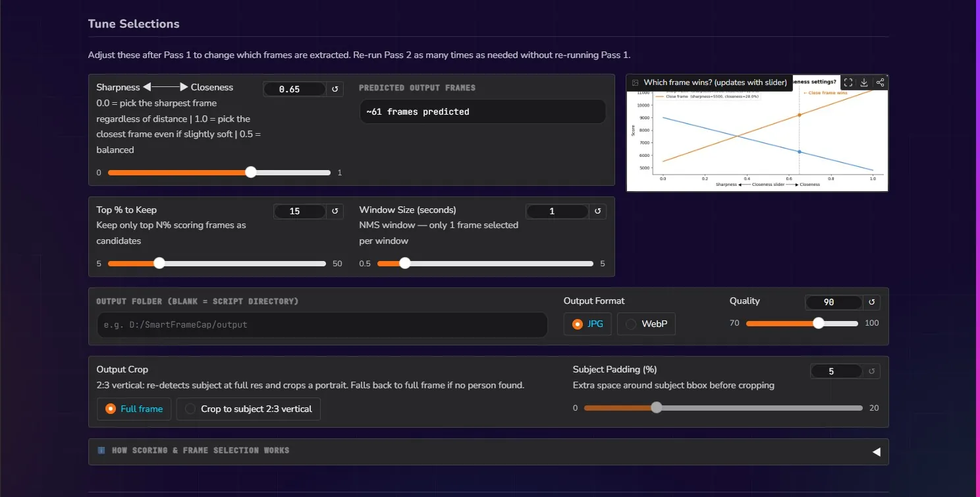Adjust the Sharpness–Closeness slider handle
This screenshot has width=980, height=497.
click(251, 173)
